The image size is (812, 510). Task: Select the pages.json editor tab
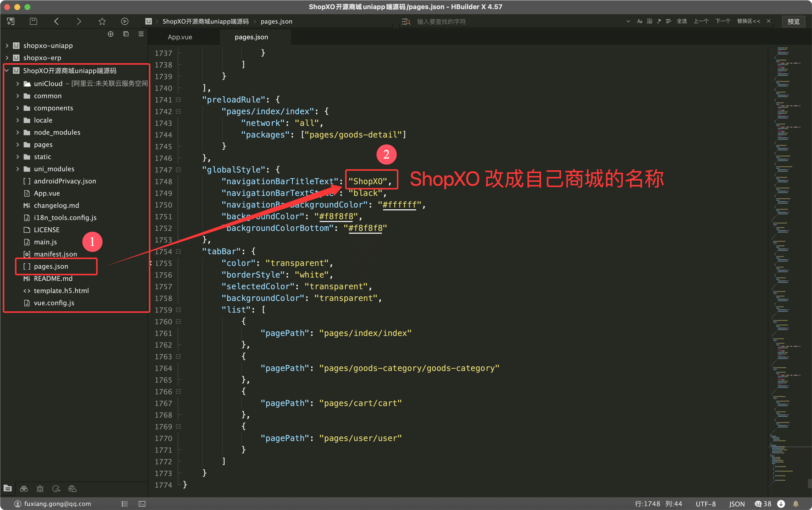252,37
